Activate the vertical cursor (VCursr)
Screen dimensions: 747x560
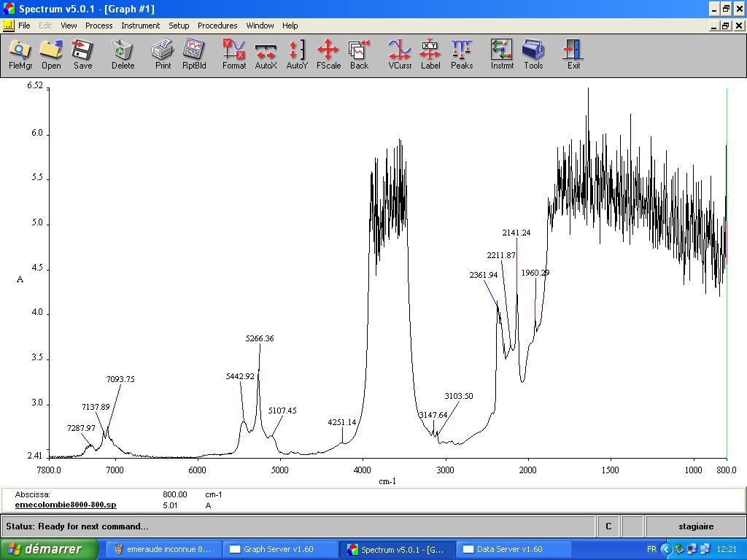(x=400, y=55)
